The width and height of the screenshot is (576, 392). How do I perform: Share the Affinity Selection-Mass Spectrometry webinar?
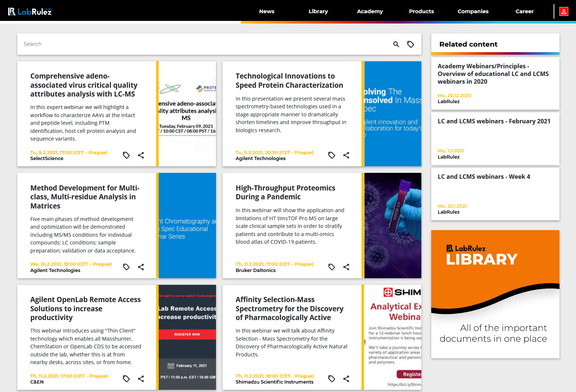[346, 379]
